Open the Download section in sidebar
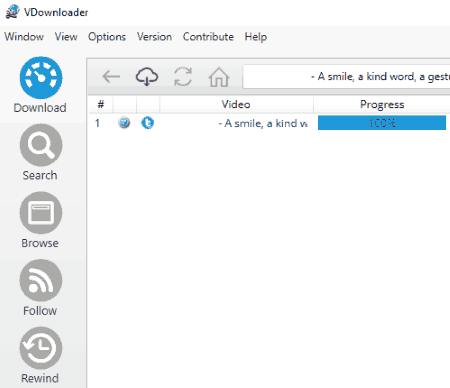The height and width of the screenshot is (388, 450). coord(41,85)
